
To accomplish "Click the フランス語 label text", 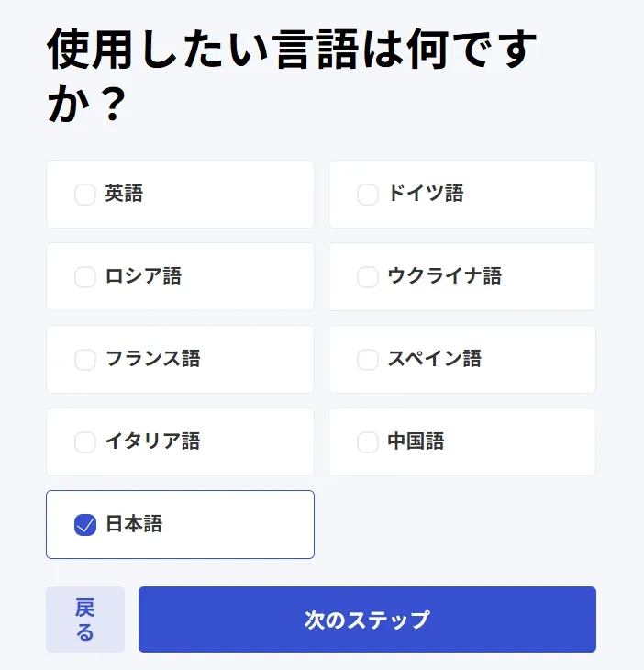I will [x=152, y=359].
